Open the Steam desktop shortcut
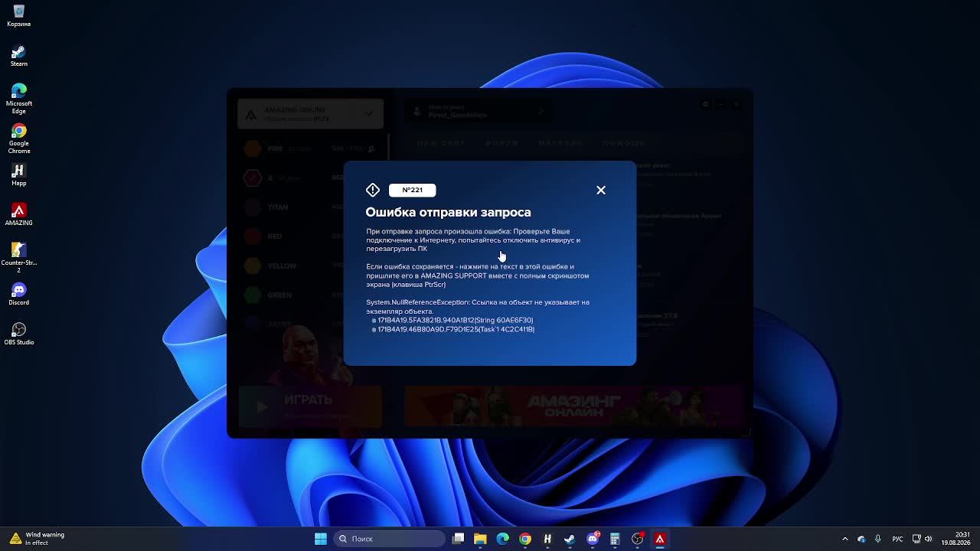Image resolution: width=980 pixels, height=551 pixels. click(x=18, y=56)
